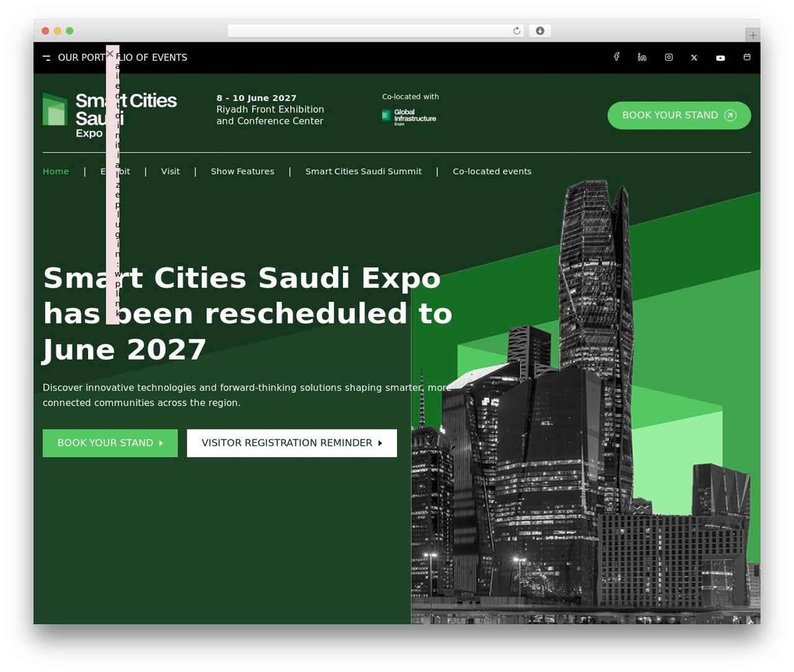Click the browser downloads arrow icon
The image size is (794, 672).
540,31
